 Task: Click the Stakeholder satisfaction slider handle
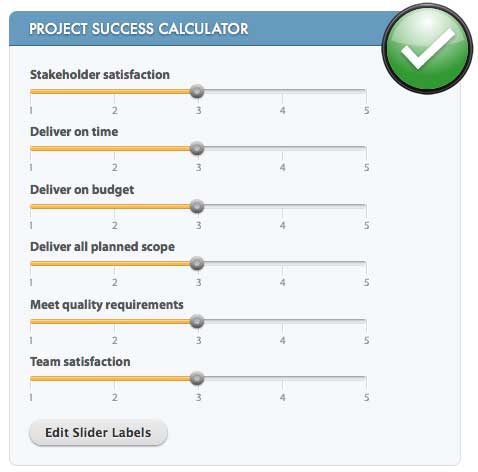(197, 91)
